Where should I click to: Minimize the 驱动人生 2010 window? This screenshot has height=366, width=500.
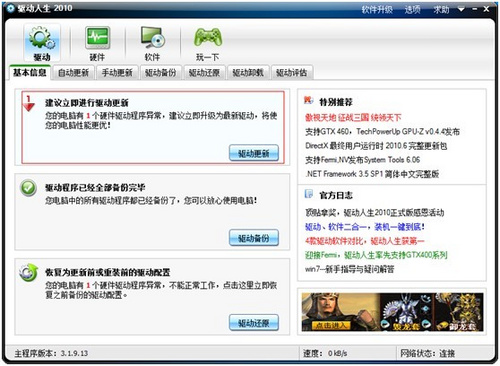click(x=475, y=9)
